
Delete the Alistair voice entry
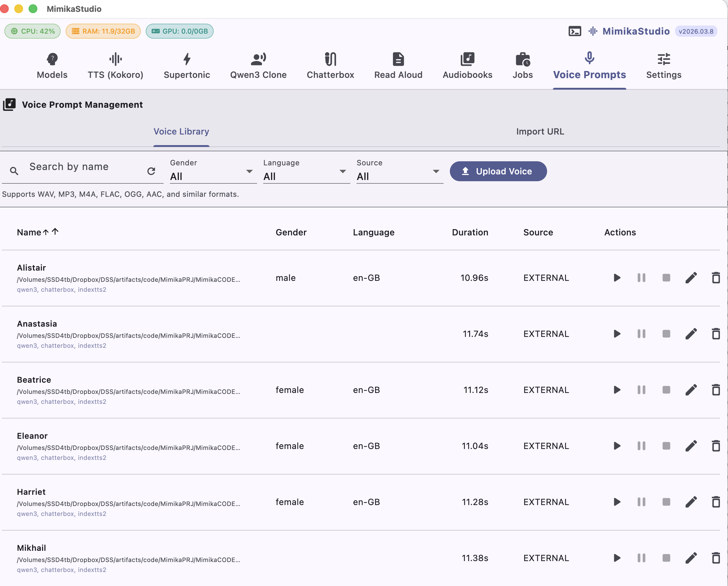click(x=716, y=278)
